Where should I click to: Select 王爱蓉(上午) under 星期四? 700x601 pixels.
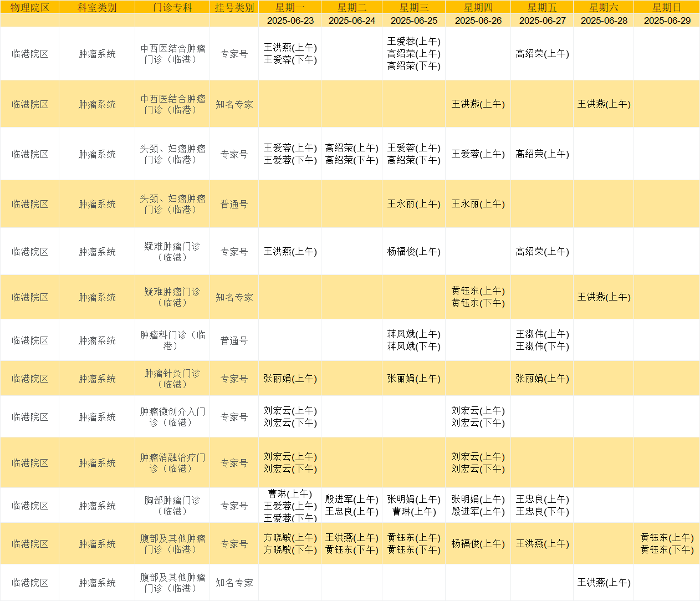[x=478, y=154]
